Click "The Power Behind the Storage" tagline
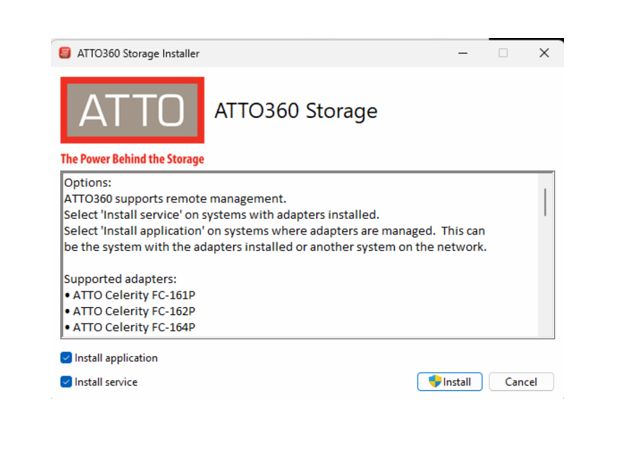The image size is (631, 450). (x=132, y=159)
